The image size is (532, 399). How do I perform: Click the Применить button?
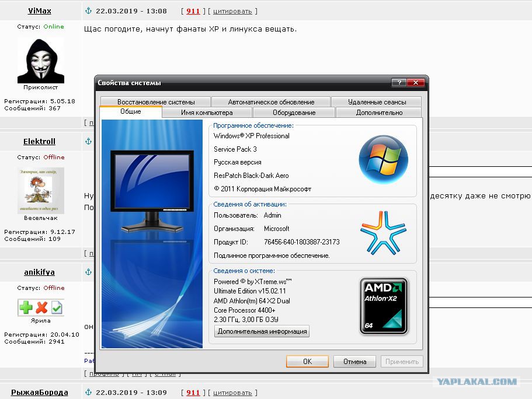click(402, 361)
